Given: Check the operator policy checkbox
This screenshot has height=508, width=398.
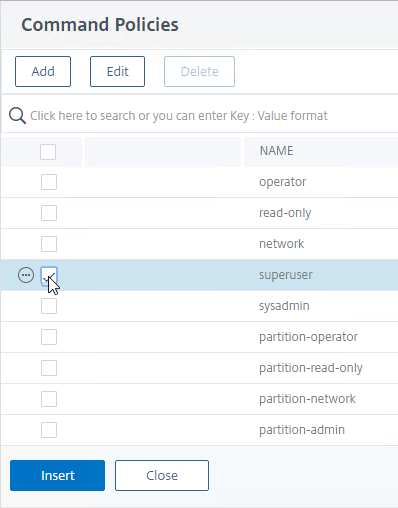Looking at the screenshot, I should 49,182.
